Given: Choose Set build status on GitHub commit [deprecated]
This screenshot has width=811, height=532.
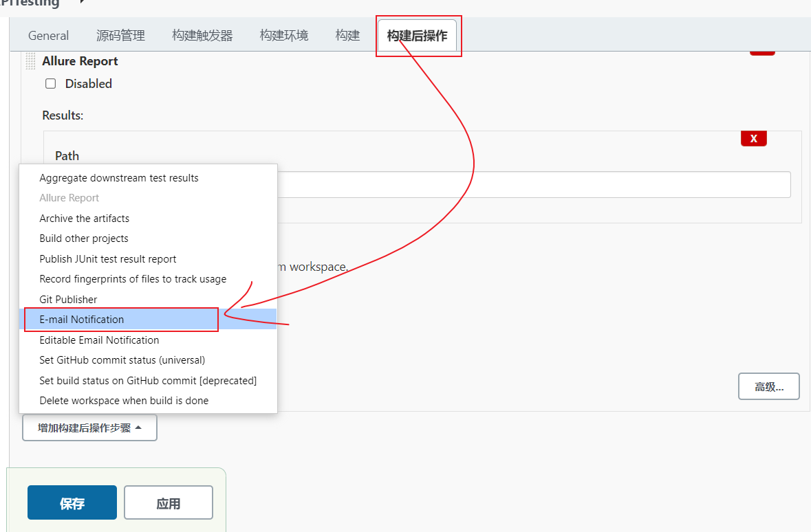Looking at the screenshot, I should pyautogui.click(x=148, y=381).
